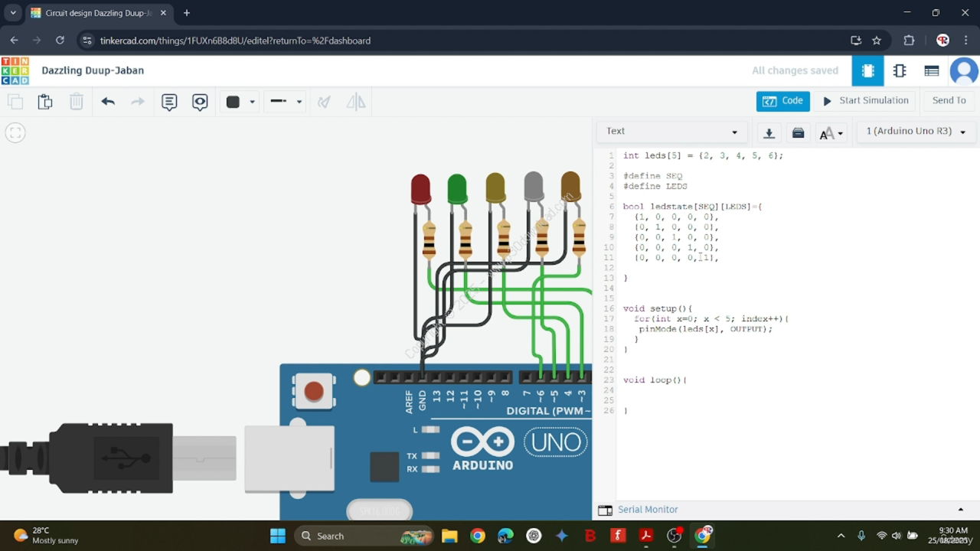Expand the Serial Monitor panel arrow
Viewport: 980px width, 551px height.
[x=961, y=510]
